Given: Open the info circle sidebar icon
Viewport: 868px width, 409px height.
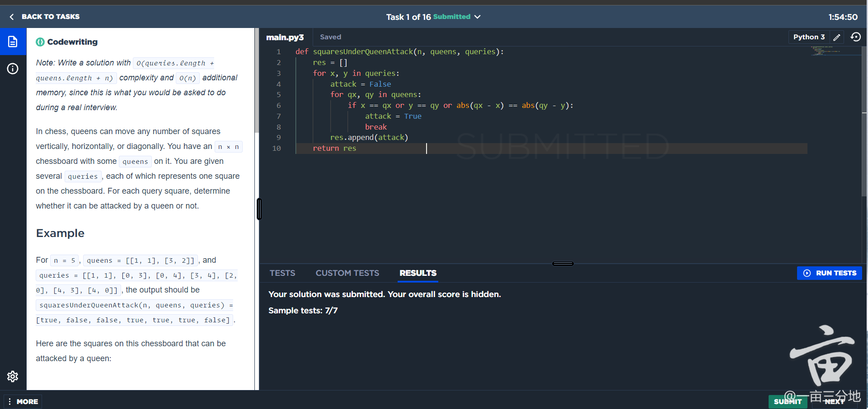Looking at the screenshot, I should [13, 69].
